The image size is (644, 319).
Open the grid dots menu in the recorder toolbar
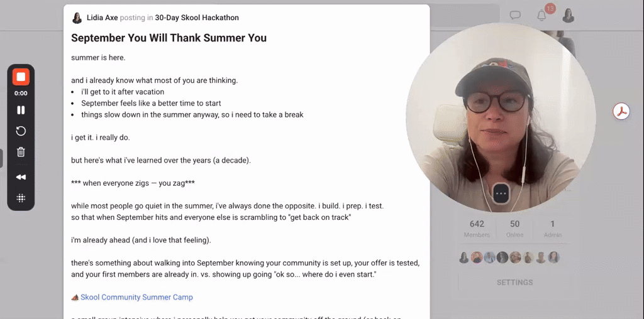click(x=21, y=198)
